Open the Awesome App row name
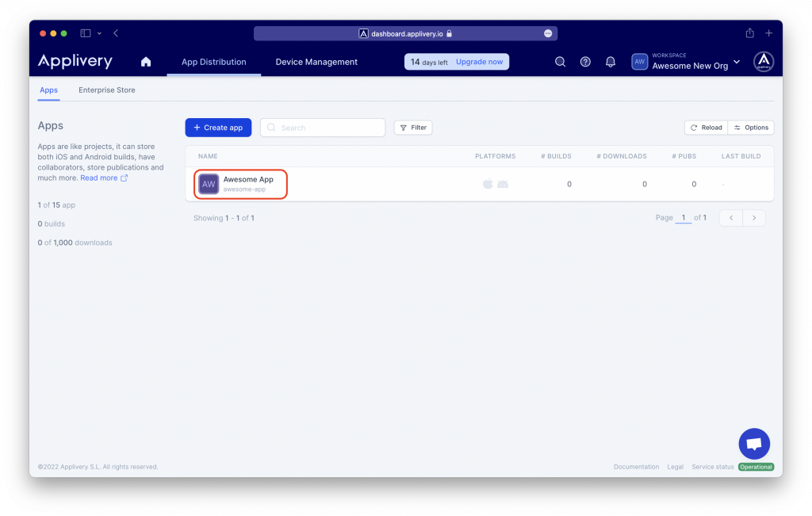Viewport: 812px width, 516px height. (248, 179)
